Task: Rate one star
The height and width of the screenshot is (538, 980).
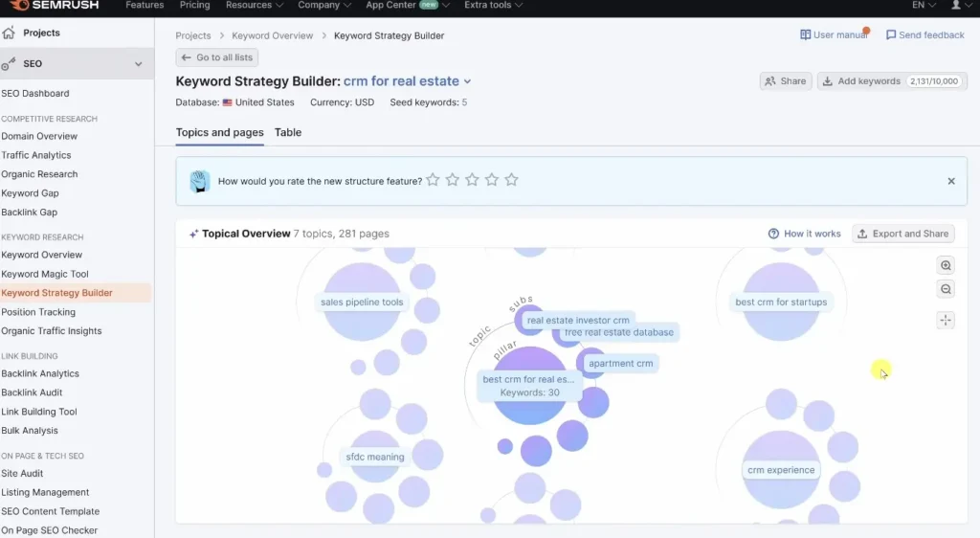Action: coord(433,180)
